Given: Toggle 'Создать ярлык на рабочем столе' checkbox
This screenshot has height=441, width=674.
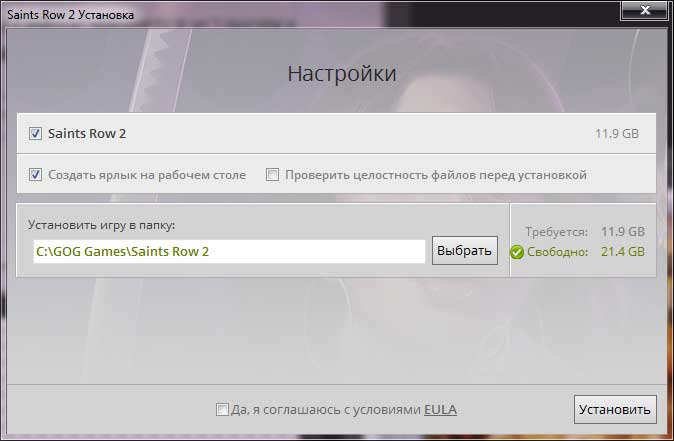Looking at the screenshot, I should [x=35, y=175].
